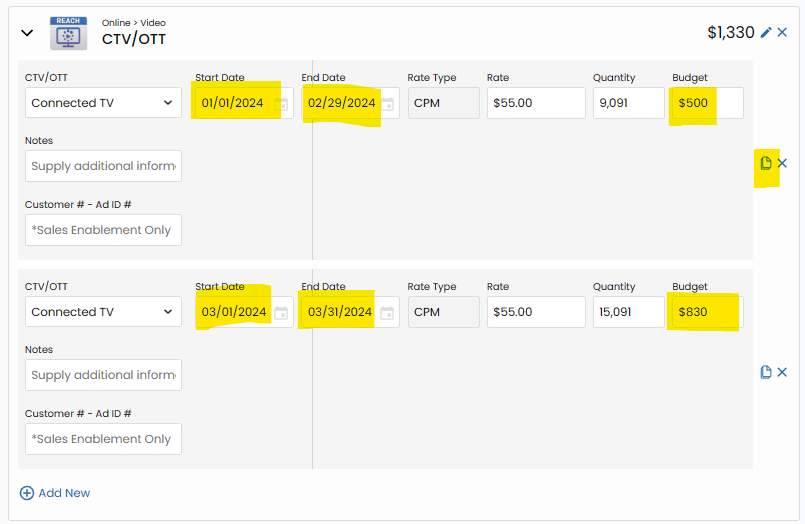Click Add New line item link

[x=55, y=493]
